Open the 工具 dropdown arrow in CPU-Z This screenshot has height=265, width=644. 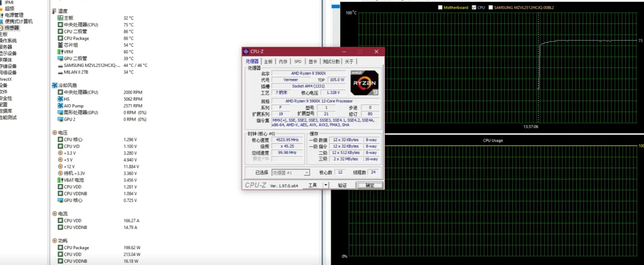click(x=325, y=185)
